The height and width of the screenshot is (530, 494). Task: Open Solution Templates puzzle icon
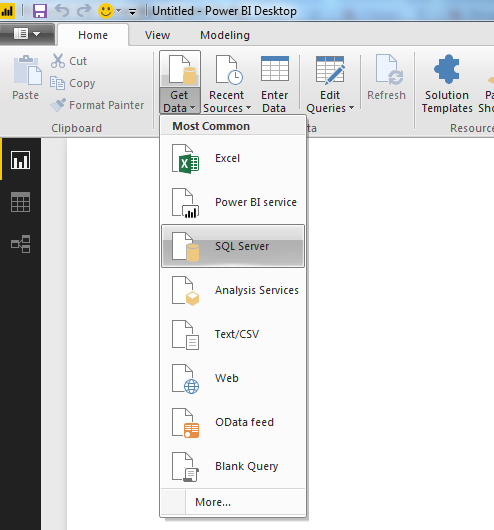pos(447,69)
